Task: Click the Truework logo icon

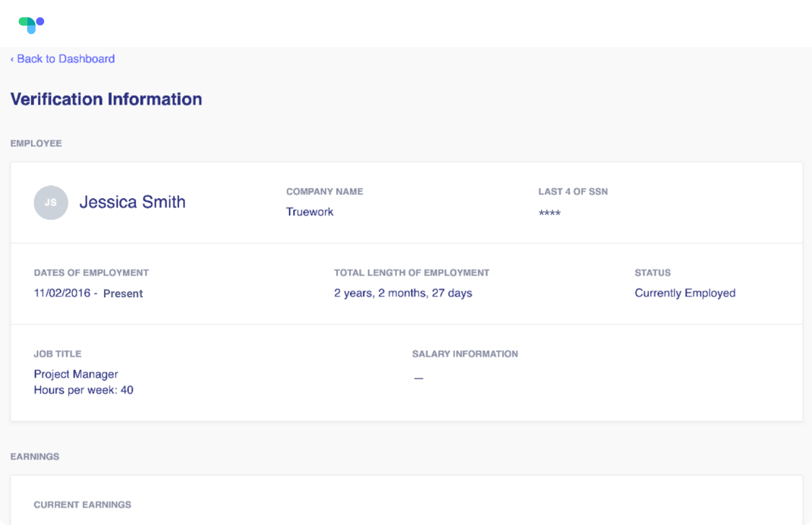Action: [31, 25]
